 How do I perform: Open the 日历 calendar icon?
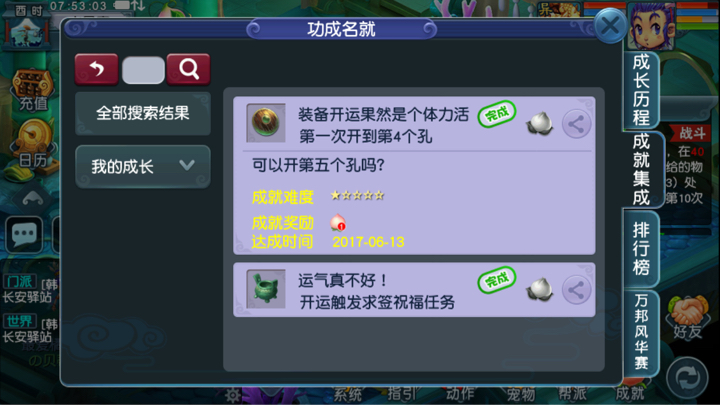33,146
